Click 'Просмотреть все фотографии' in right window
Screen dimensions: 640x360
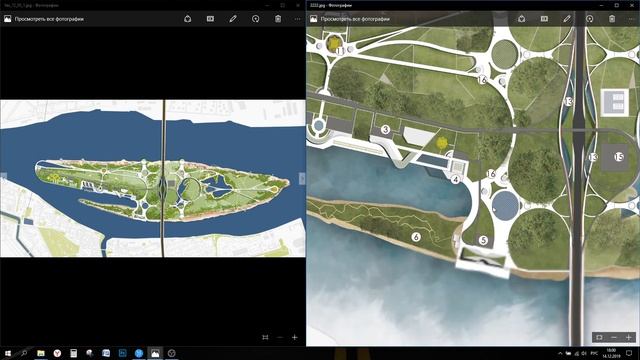tap(355, 19)
